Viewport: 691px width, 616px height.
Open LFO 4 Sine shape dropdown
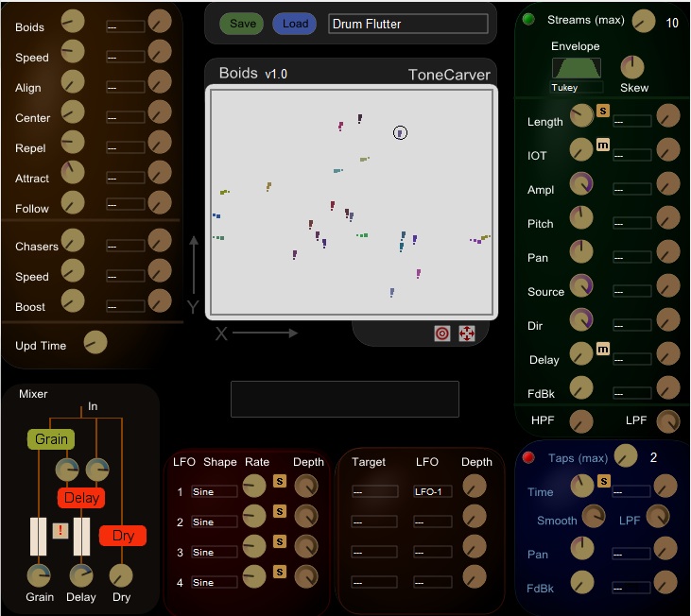tap(215, 583)
